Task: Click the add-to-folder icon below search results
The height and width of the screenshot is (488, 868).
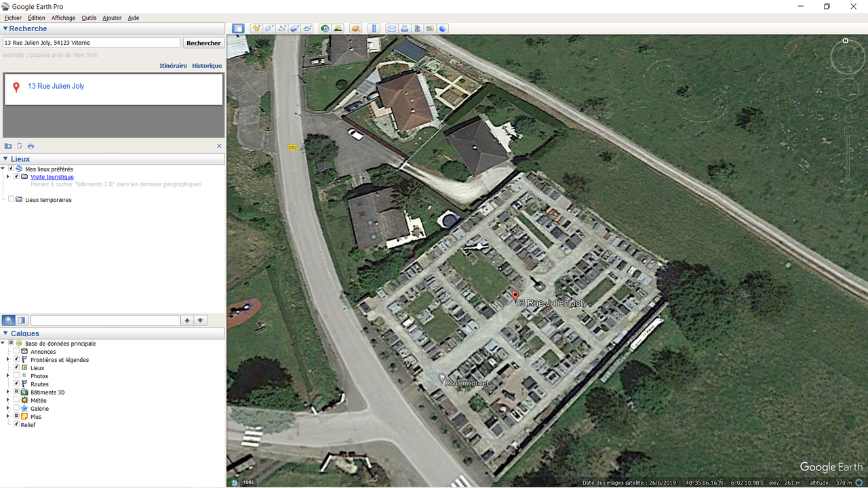Action: [x=8, y=146]
